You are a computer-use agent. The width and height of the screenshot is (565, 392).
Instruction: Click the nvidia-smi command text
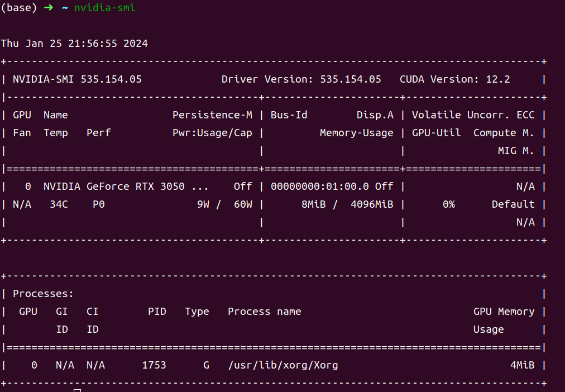coord(104,8)
